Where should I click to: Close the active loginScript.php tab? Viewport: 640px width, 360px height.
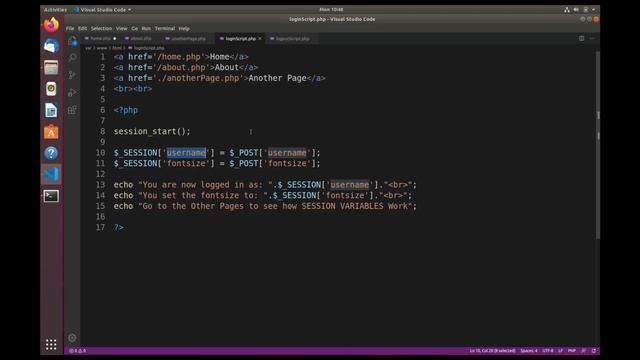[260, 39]
